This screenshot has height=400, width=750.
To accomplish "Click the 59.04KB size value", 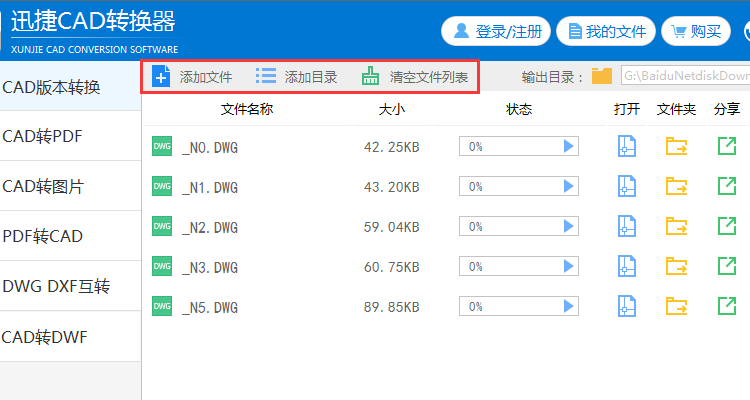I will [392, 227].
